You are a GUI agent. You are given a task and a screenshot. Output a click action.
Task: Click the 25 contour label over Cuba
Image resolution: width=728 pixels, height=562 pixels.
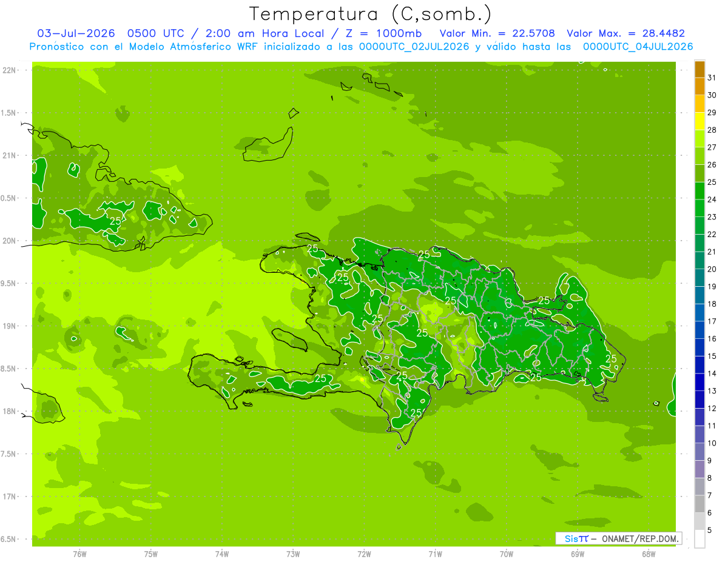[x=115, y=221]
